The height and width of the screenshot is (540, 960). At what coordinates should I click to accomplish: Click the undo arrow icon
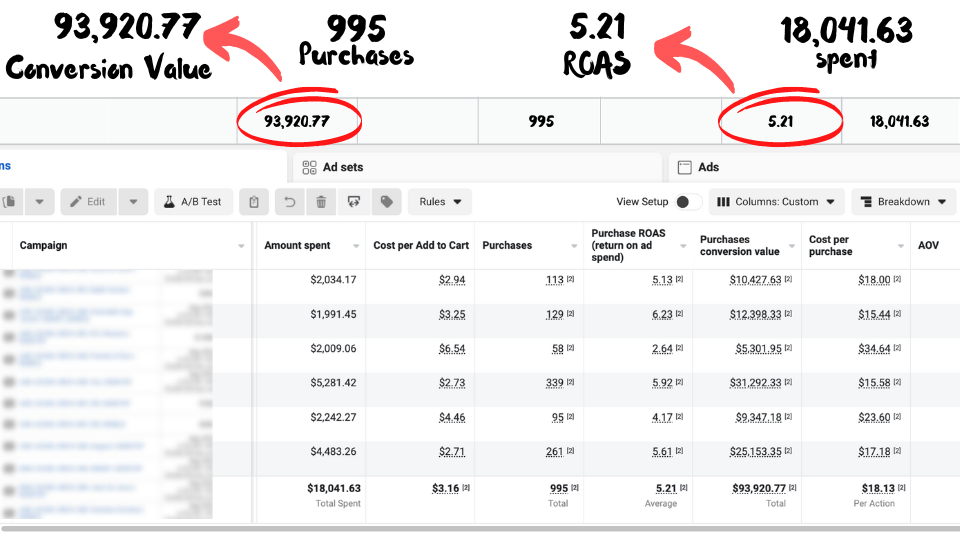[289, 202]
